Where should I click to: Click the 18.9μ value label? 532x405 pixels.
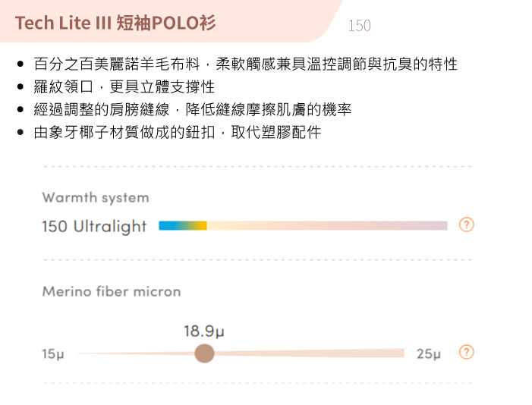point(204,331)
